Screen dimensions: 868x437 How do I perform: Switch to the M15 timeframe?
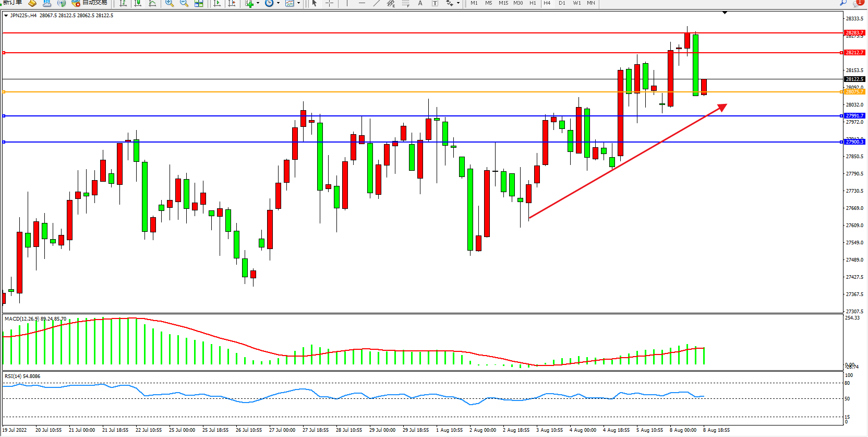pyautogui.click(x=503, y=3)
